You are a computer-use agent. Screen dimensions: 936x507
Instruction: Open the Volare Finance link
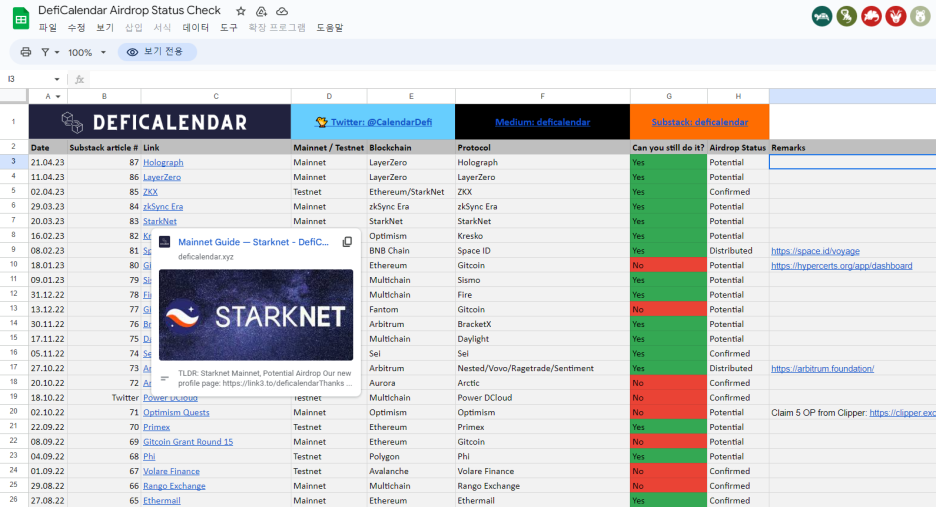tap(171, 471)
